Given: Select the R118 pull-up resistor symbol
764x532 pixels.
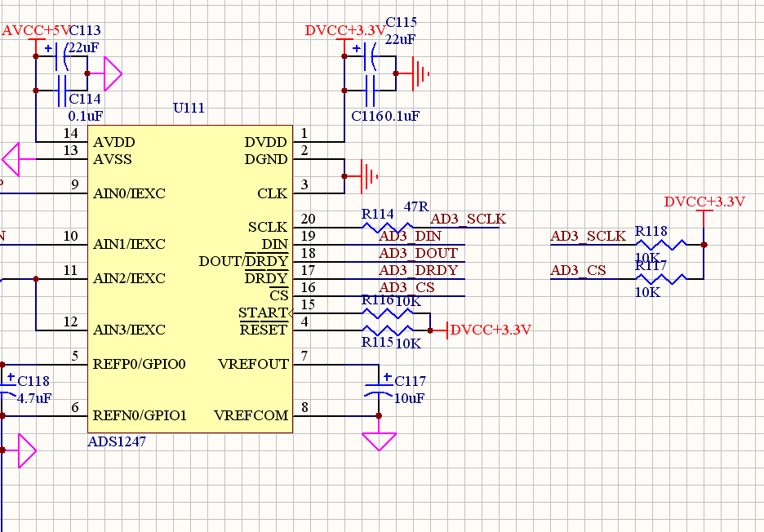Looking at the screenshot, I should tap(661, 245).
